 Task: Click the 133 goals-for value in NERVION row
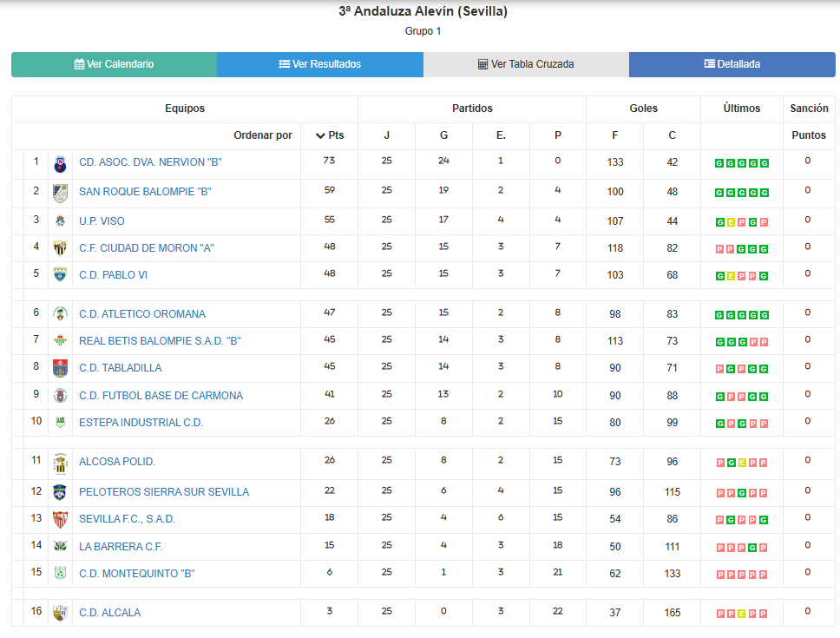pyautogui.click(x=615, y=162)
